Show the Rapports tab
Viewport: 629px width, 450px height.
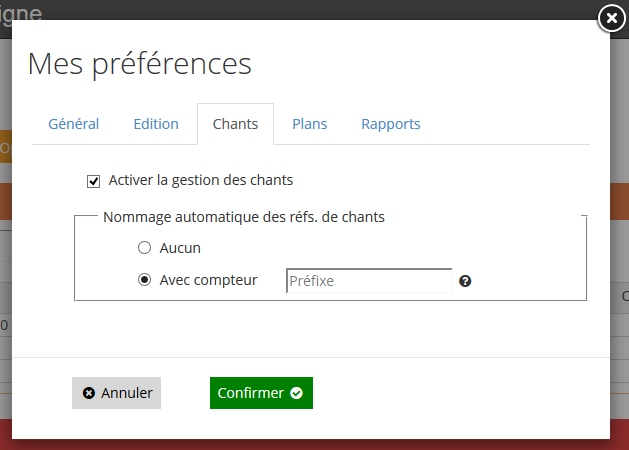pos(391,124)
